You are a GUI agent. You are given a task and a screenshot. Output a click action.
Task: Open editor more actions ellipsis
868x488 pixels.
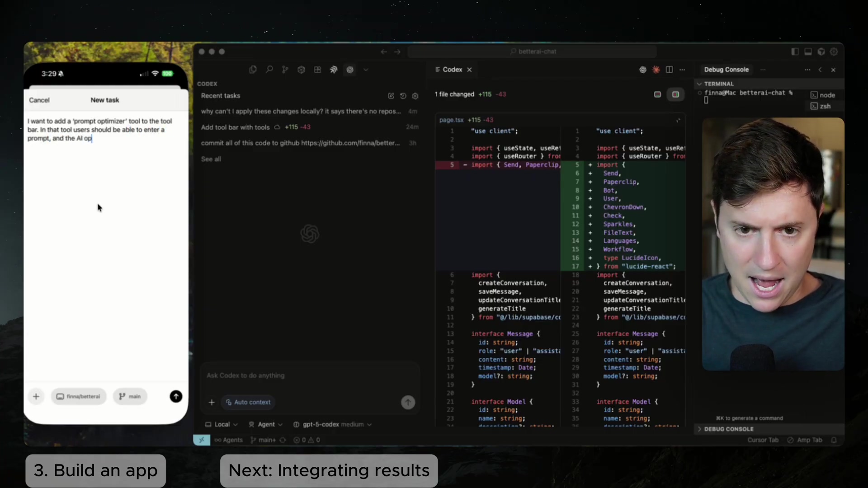point(682,70)
